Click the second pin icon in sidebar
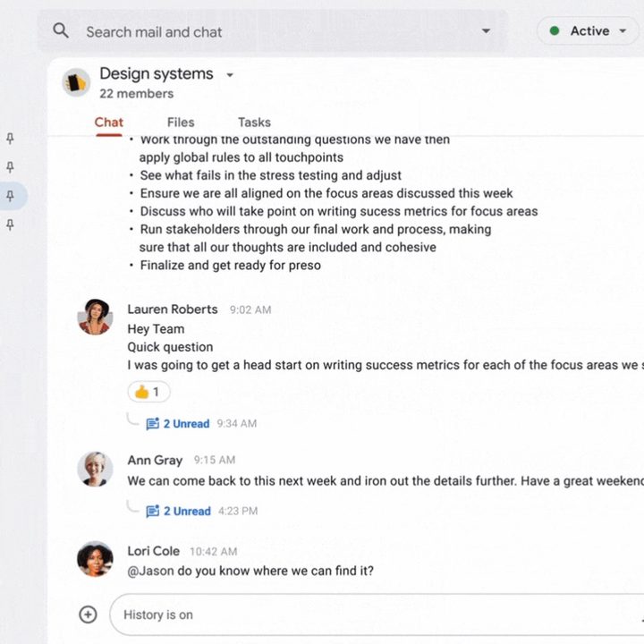This screenshot has height=644, width=644. (x=10, y=167)
